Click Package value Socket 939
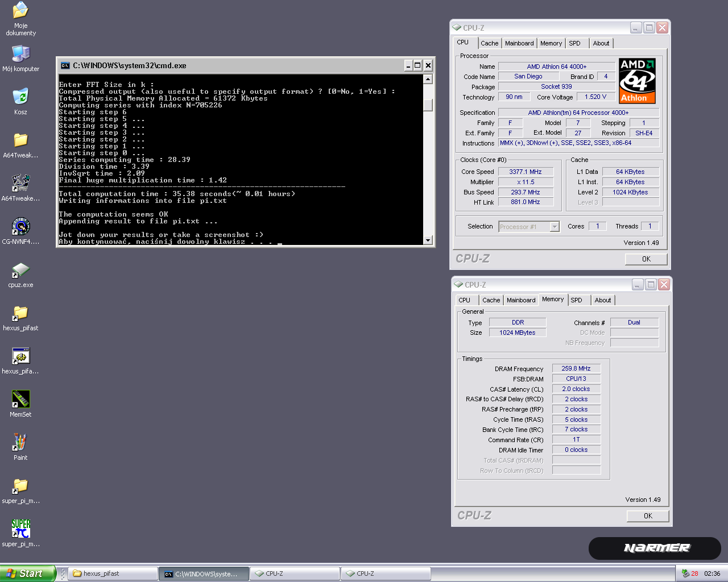The image size is (728, 582). coord(557,86)
